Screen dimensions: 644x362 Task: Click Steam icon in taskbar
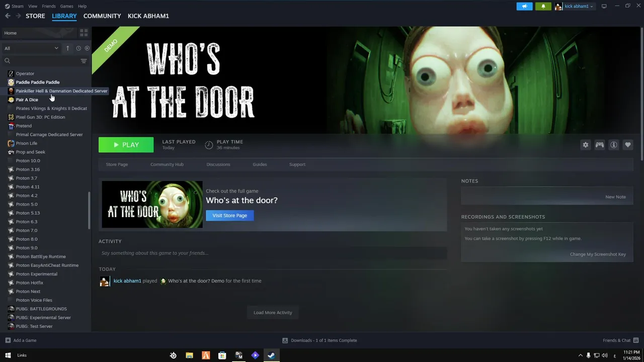tap(271, 355)
